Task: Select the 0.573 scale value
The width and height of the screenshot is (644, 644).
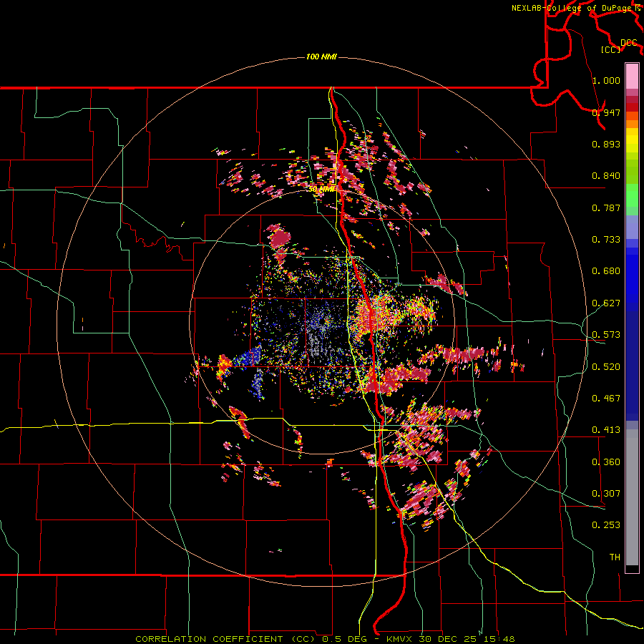Action: click(606, 335)
